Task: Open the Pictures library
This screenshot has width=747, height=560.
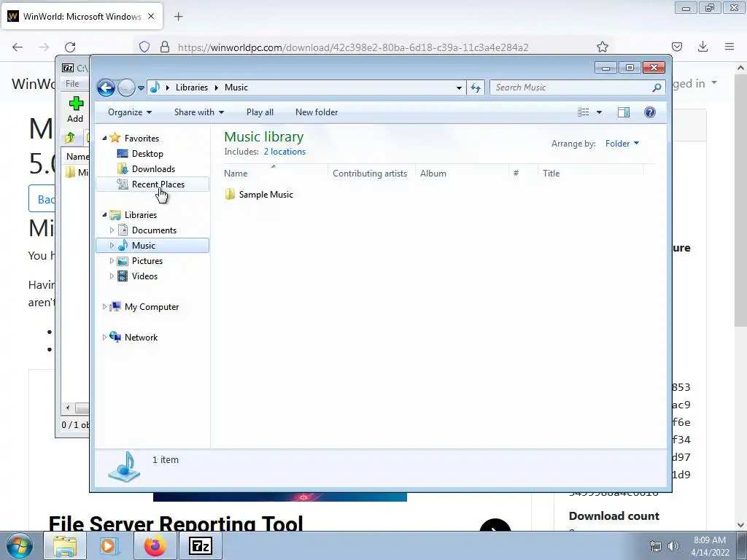Action: tap(147, 261)
